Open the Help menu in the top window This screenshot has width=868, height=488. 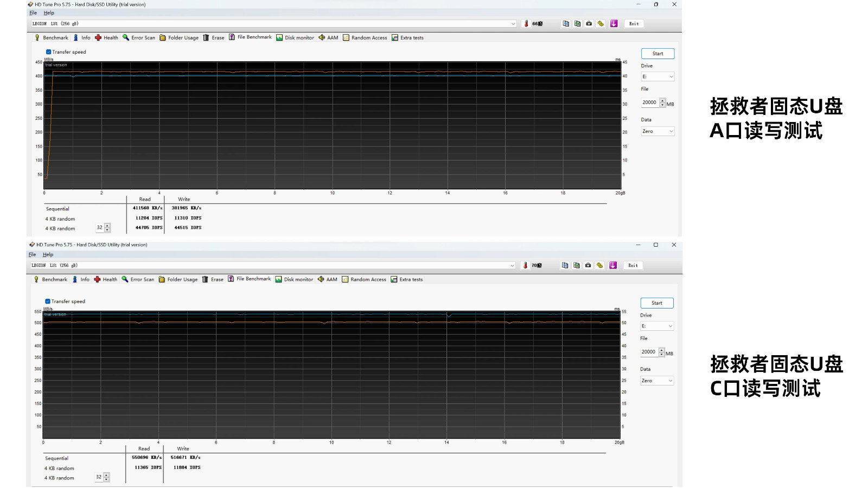(x=49, y=13)
